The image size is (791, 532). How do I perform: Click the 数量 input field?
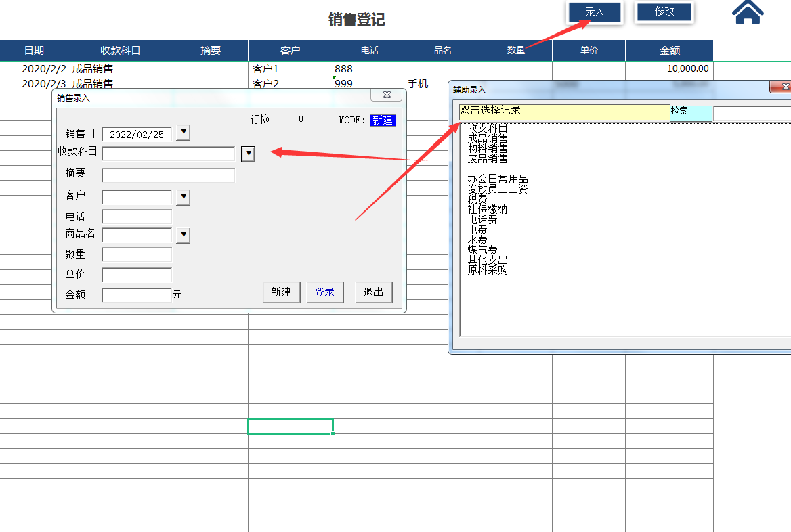(x=137, y=254)
